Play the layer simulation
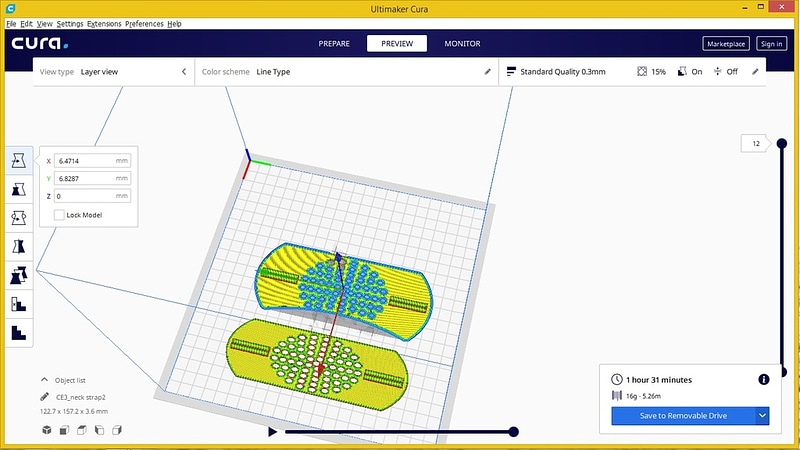The width and height of the screenshot is (800, 450). tap(272, 432)
